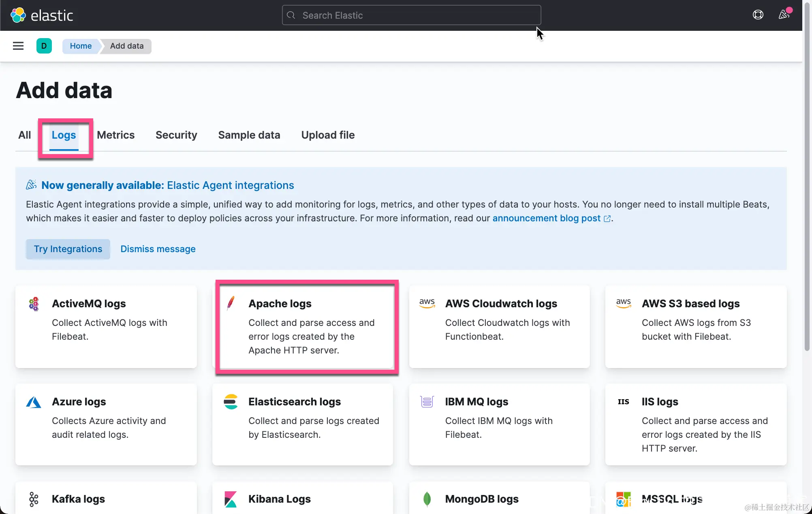This screenshot has height=514, width=812.
Task: Click the Apache feather icon
Action: click(231, 303)
